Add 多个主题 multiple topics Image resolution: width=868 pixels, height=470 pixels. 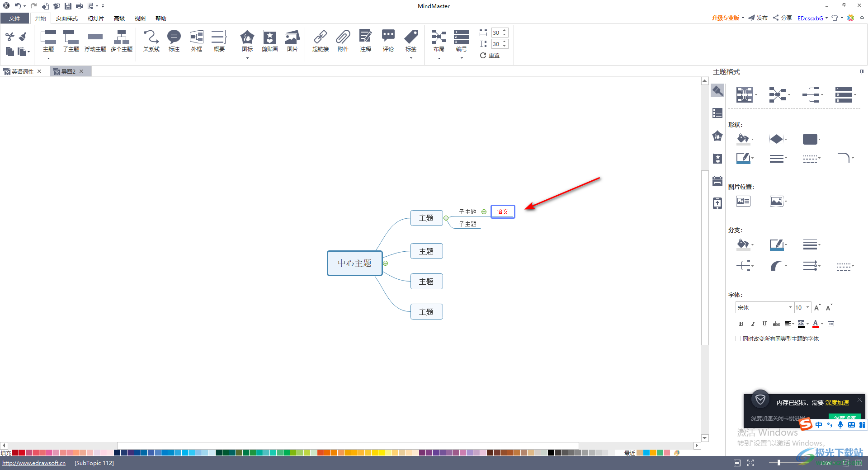122,41
